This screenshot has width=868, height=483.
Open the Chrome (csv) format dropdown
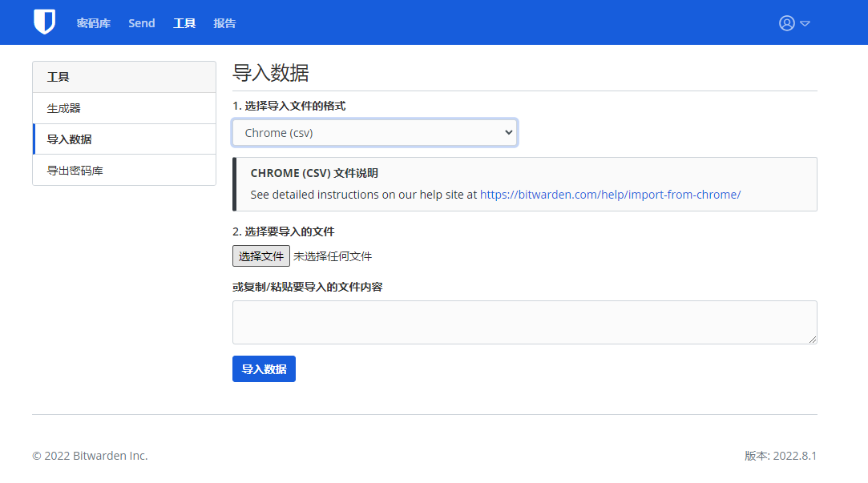(374, 133)
